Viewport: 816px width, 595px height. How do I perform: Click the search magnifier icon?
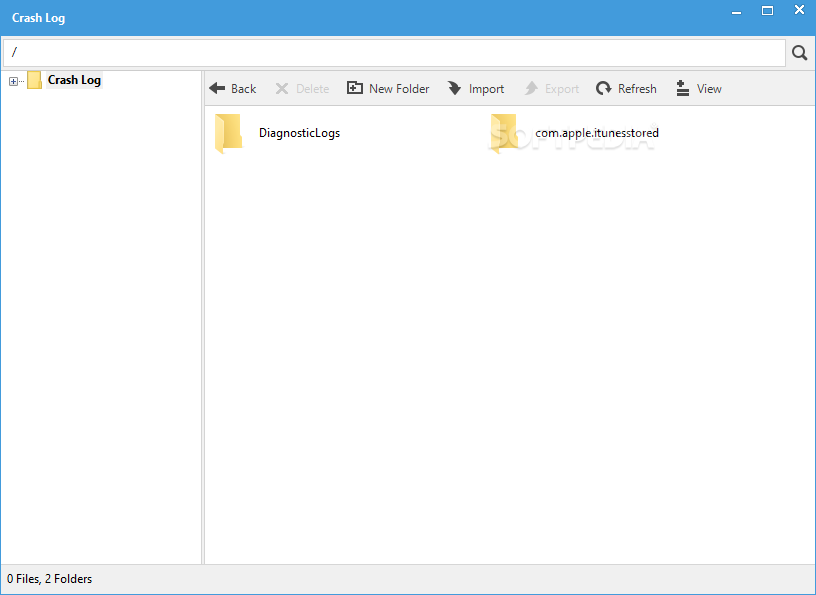click(799, 53)
